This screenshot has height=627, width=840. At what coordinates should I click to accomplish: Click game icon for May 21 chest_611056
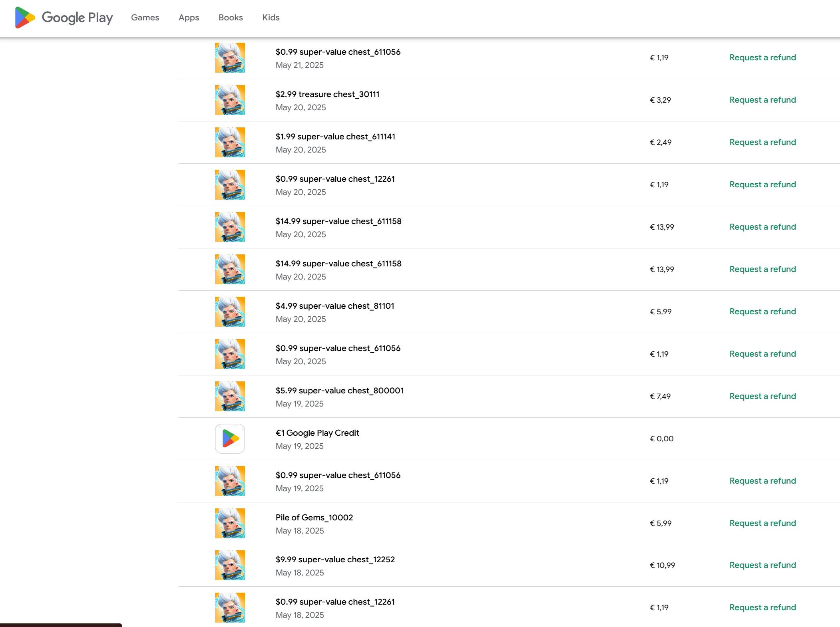[230, 58]
